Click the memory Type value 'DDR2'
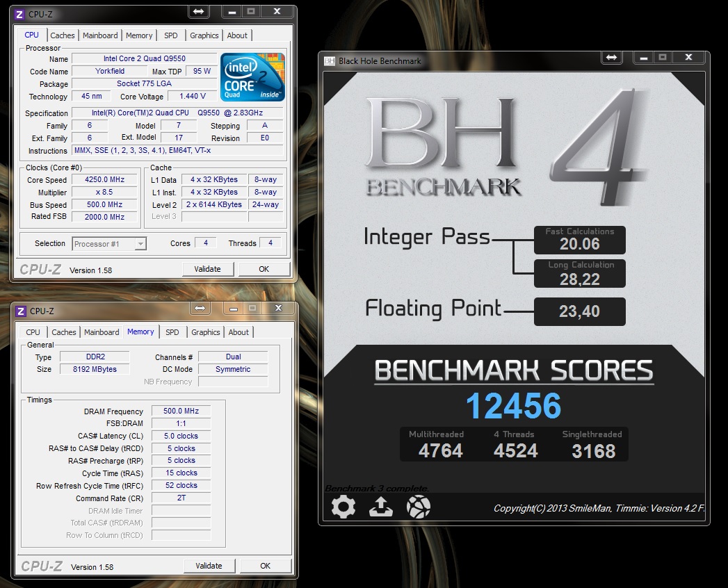The image size is (728, 588). 95,357
